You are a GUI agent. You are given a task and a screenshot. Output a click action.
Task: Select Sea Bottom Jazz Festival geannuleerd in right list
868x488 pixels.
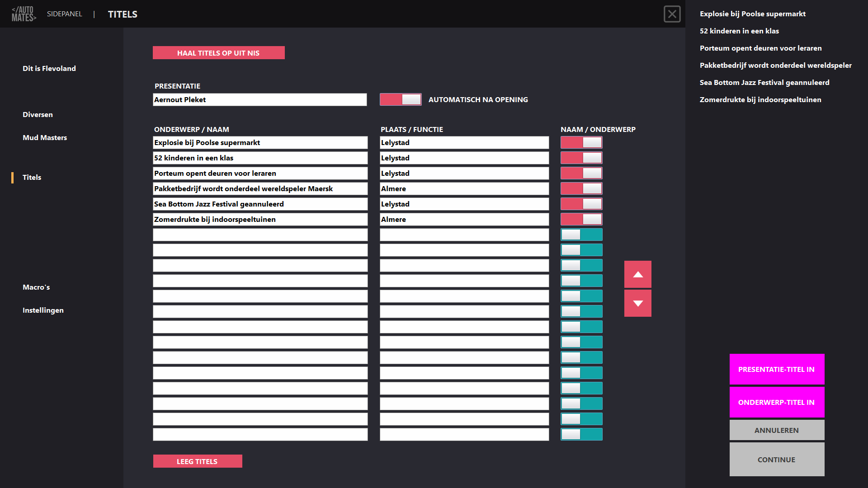pos(764,82)
